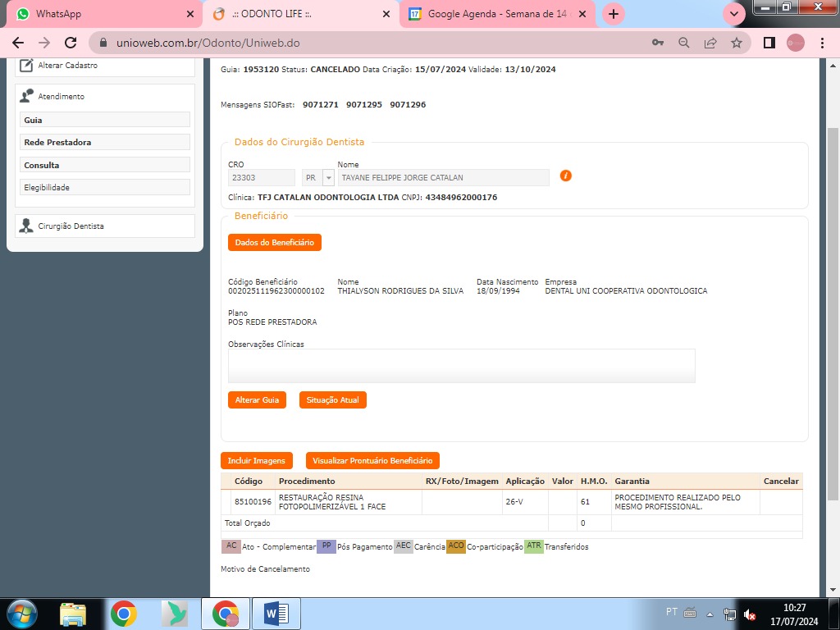The width and height of the screenshot is (840, 630).
Task: Open the tab search chevron dropdown
Action: (x=733, y=14)
